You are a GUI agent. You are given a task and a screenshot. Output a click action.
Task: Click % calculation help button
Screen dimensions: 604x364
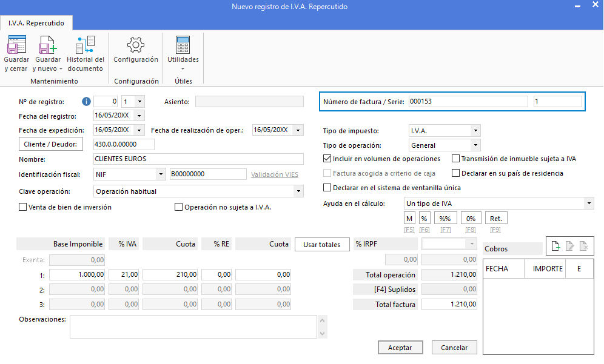(x=424, y=218)
